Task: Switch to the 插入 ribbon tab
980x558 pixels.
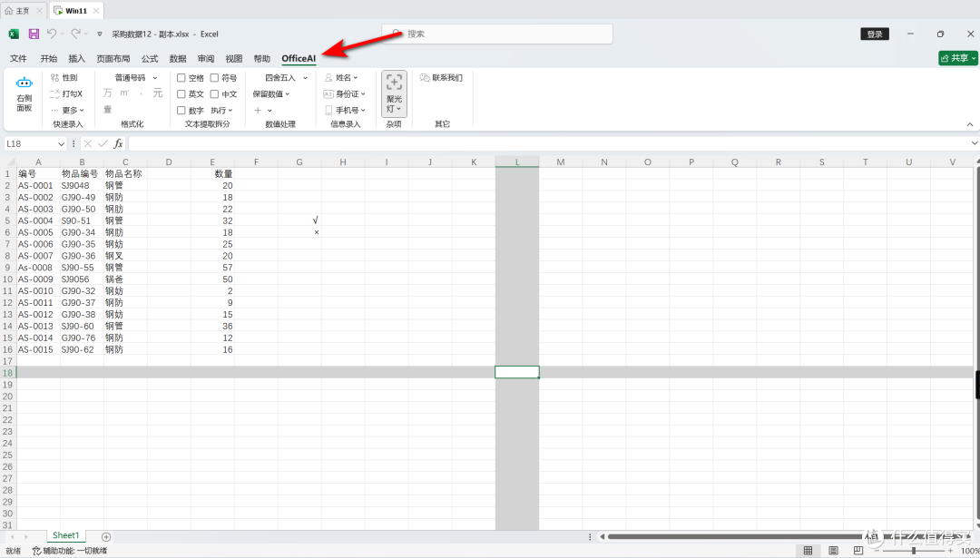Action: tap(77, 59)
